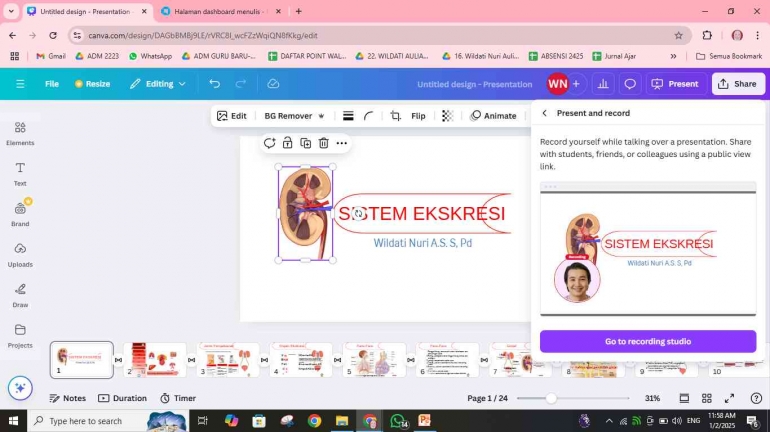Redo the last undone action
Screen dimensions: 770x432
point(241,84)
